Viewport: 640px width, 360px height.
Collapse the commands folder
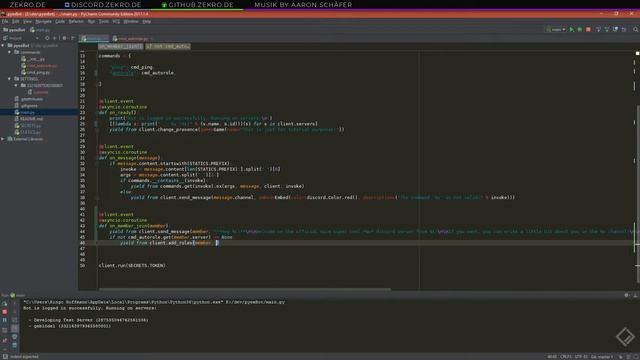pyautogui.click(x=9, y=52)
